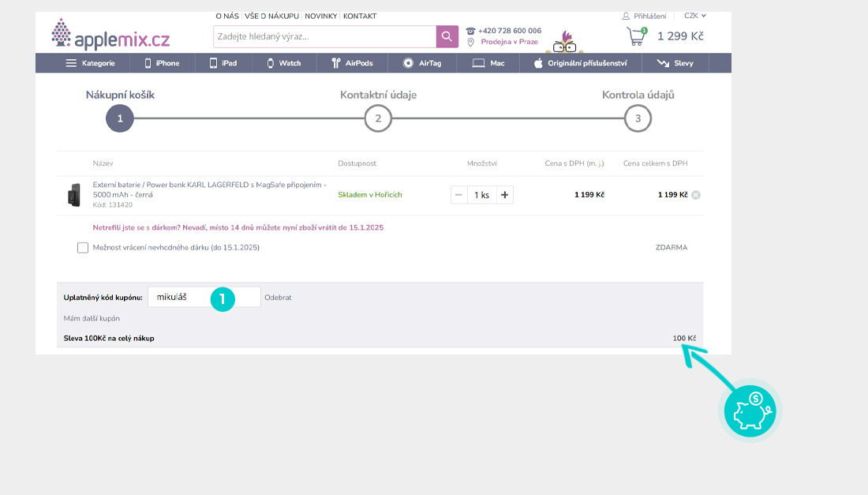This screenshot has width=868, height=495.
Task: Click the Apple logo icon in navigation
Action: (538, 63)
